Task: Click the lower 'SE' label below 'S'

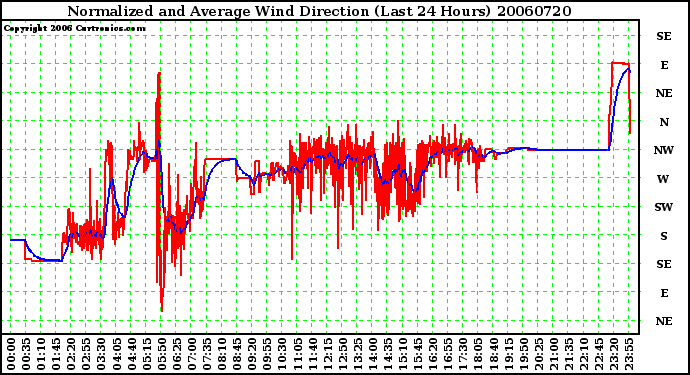Action: (x=664, y=264)
